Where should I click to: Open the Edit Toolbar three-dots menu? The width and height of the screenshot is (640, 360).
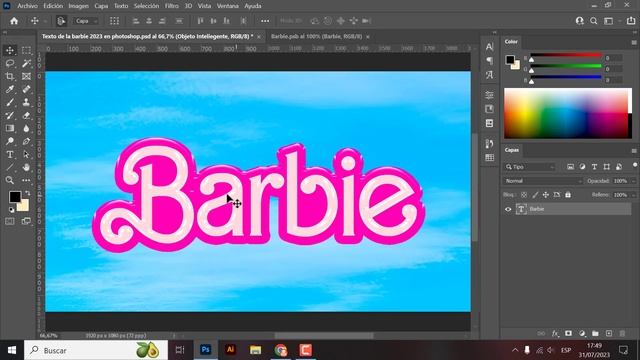[26, 180]
